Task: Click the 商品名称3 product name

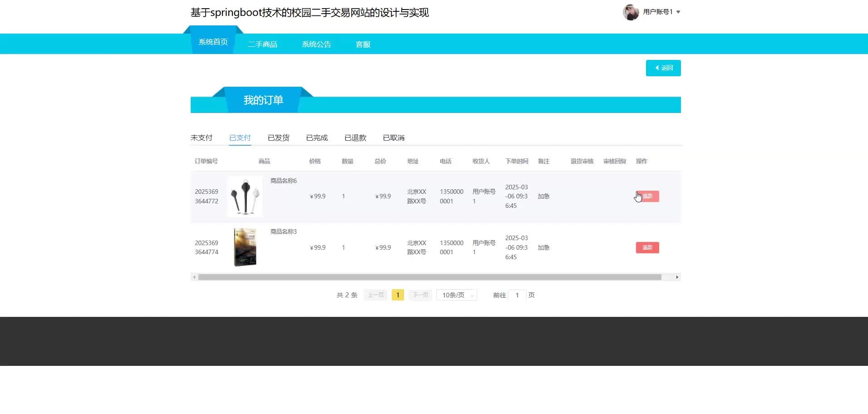Action: point(284,232)
